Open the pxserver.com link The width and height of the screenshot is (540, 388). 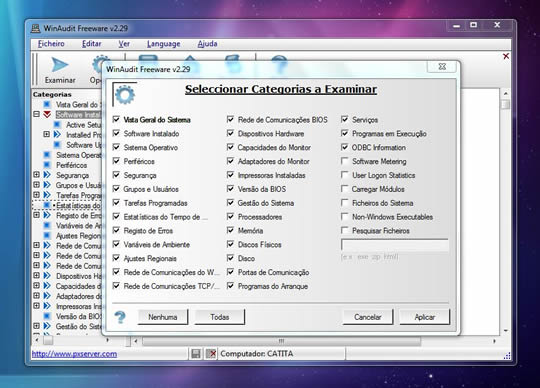tap(74, 354)
